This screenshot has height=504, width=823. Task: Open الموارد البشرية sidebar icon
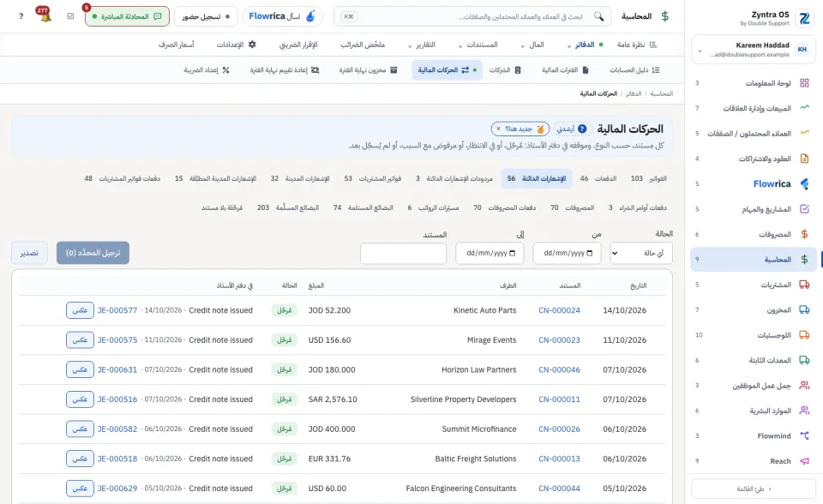click(x=804, y=411)
